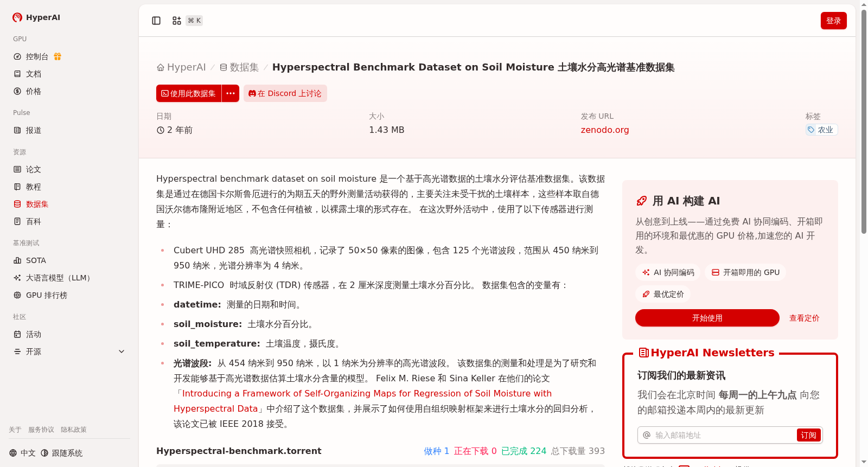Click the theme contrast icon
Image resolution: width=868 pixels, height=467 pixels.
pyautogui.click(x=44, y=453)
